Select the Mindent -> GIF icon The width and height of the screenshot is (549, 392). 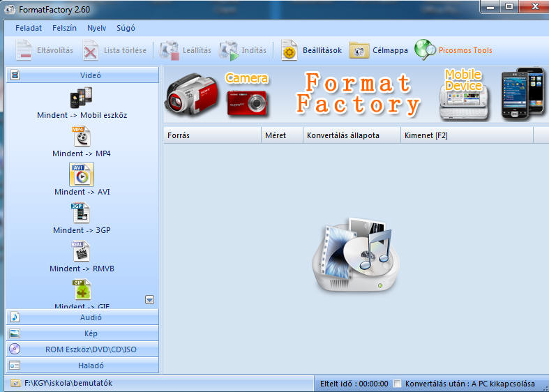click(82, 289)
